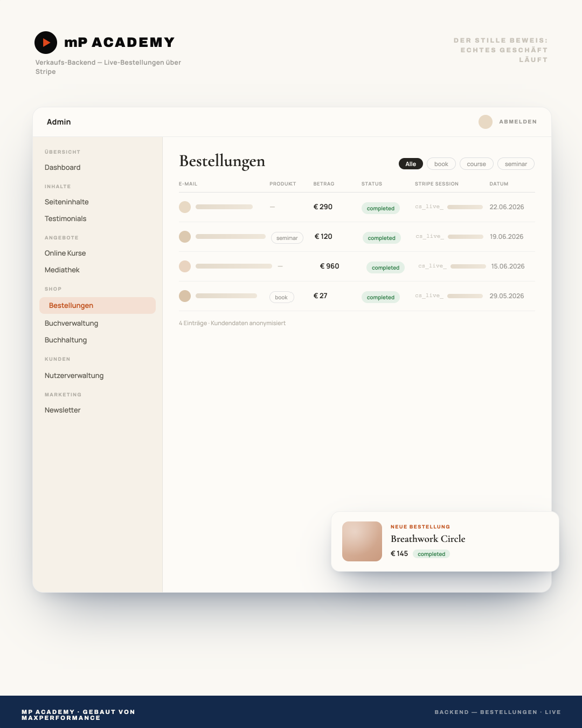Viewport: 582px width, 728px height.
Task: Select the Alle filter pill
Action: (x=411, y=164)
